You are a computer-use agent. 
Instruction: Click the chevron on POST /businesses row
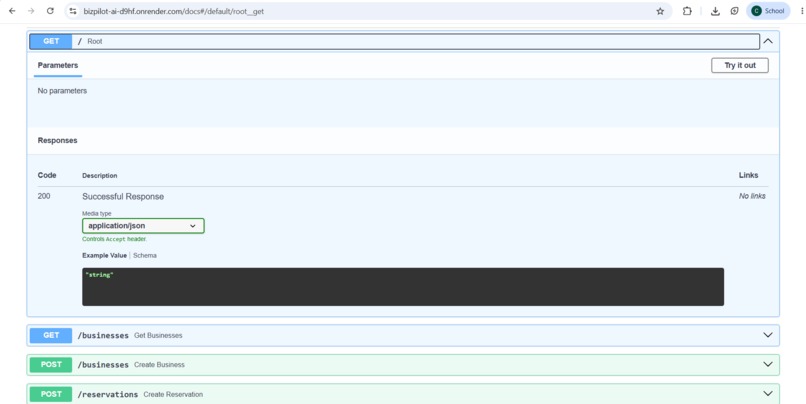pos(768,364)
